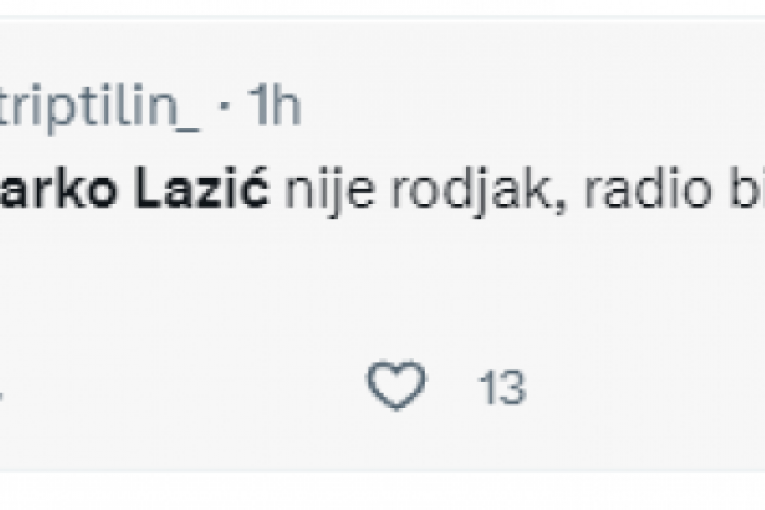Click the like count 13
765x510 pixels.
tap(501, 388)
